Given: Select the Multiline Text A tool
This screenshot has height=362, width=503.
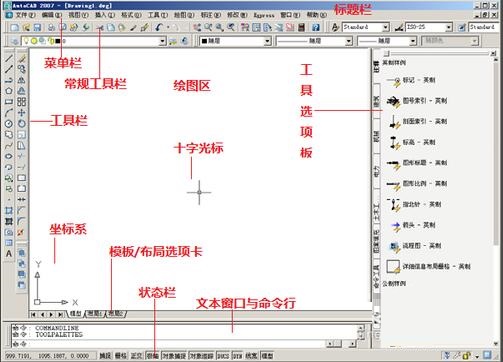Looking at the screenshot, I should click(9, 254).
